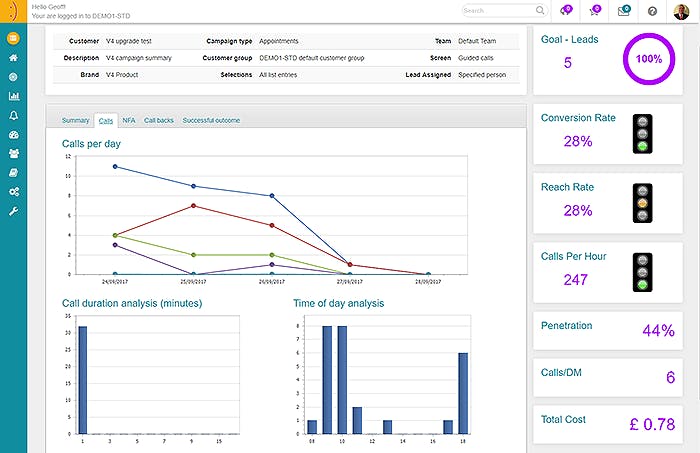Open the mail envelope icon

pos(624,11)
